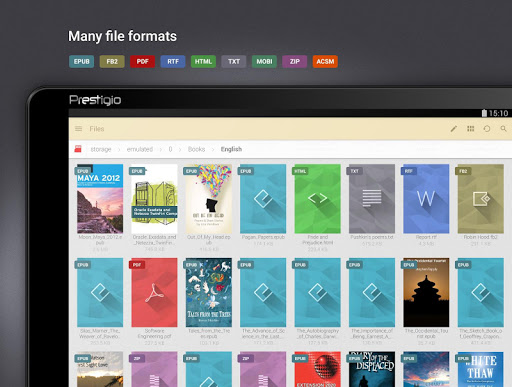Open the Report.rtf document icon
Viewport: 512px width, 387px height.
(x=426, y=199)
